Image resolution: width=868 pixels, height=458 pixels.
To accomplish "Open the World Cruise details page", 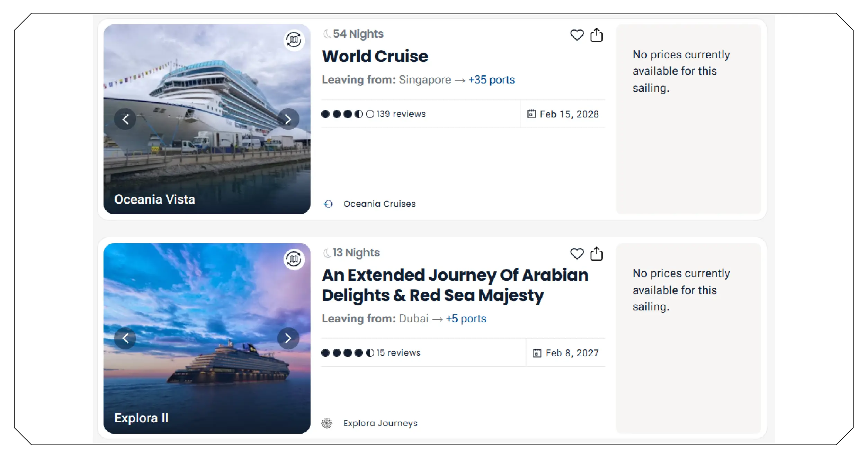I will tap(375, 56).
